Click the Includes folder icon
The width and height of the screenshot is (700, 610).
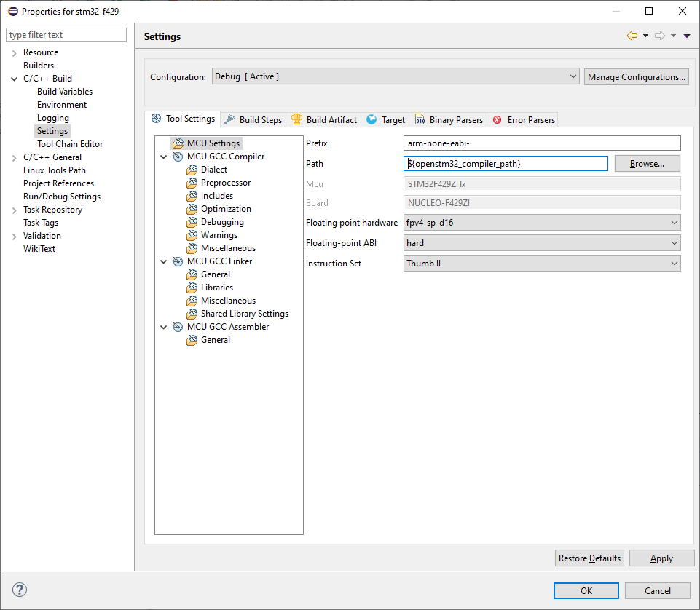pyautogui.click(x=192, y=196)
